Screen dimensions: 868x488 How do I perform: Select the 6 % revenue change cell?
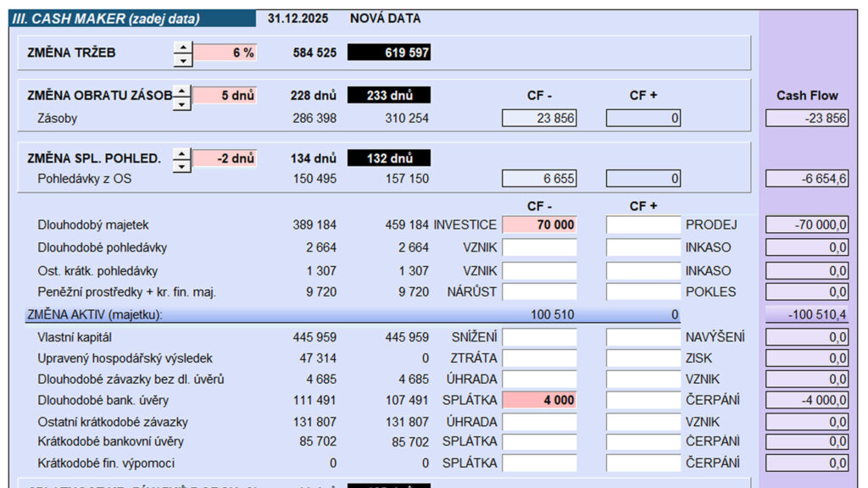225,53
